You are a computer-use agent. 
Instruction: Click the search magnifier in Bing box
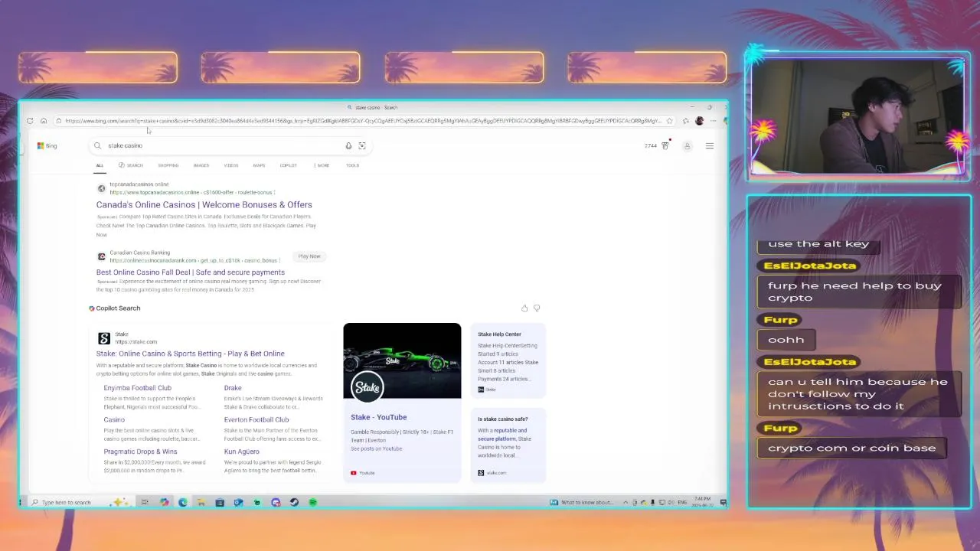point(97,145)
